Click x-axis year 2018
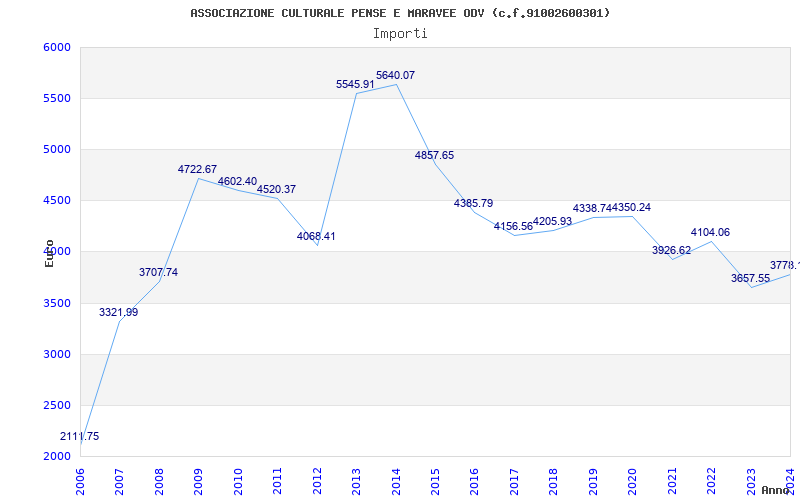 click(553, 482)
